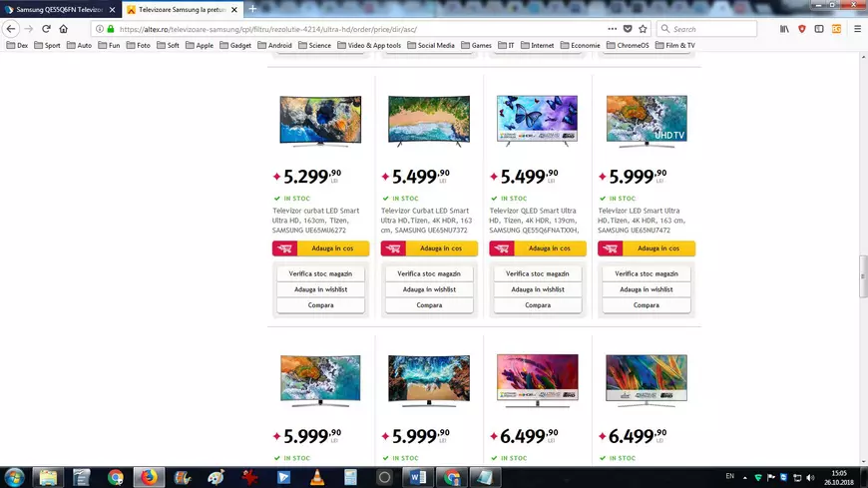Expand the Film & TV bookmarks folder
The width and height of the screenshot is (868, 488).
click(x=674, y=46)
